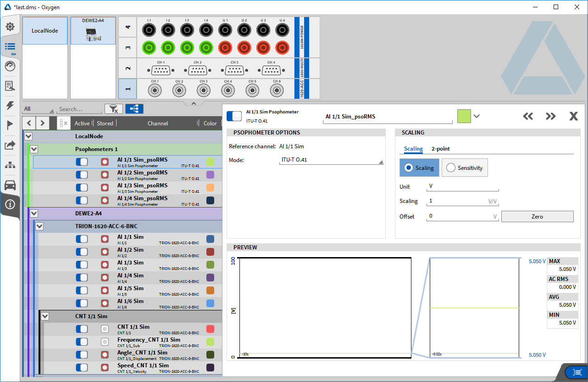This screenshot has width=588, height=382.
Task: Open the System Settings gear icon
Action: coord(10,27)
